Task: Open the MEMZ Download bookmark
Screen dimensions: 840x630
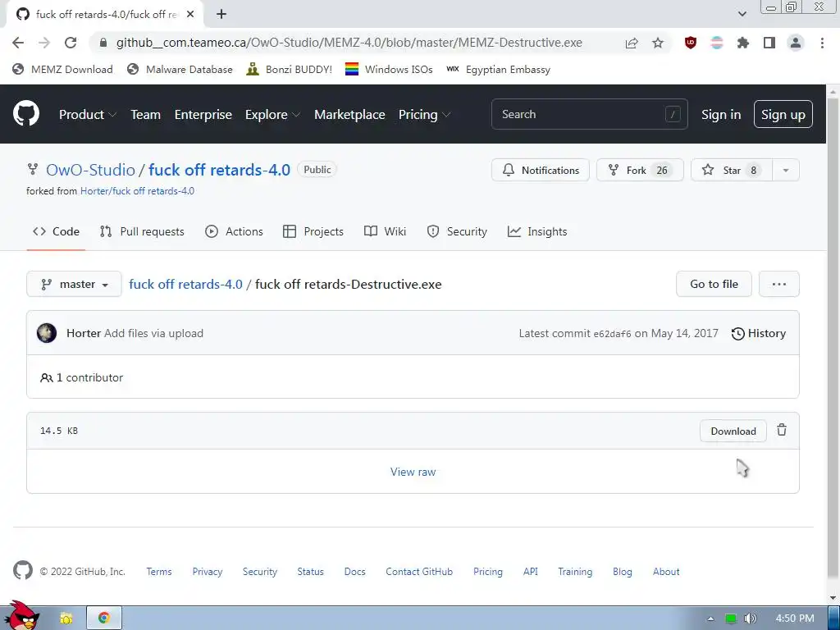Action: click(x=62, y=69)
